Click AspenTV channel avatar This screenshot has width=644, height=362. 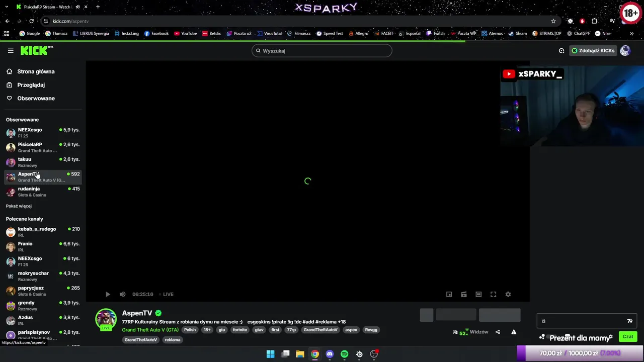[106, 320]
